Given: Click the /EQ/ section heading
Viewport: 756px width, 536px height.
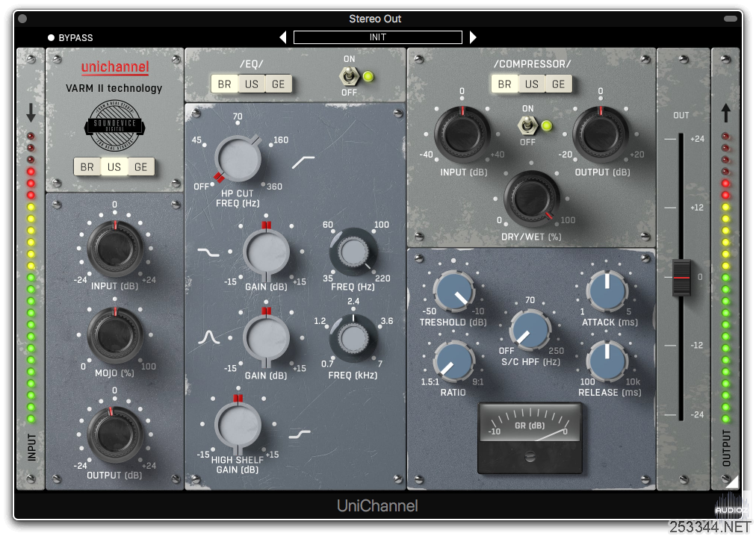Looking at the screenshot, I should [251, 64].
